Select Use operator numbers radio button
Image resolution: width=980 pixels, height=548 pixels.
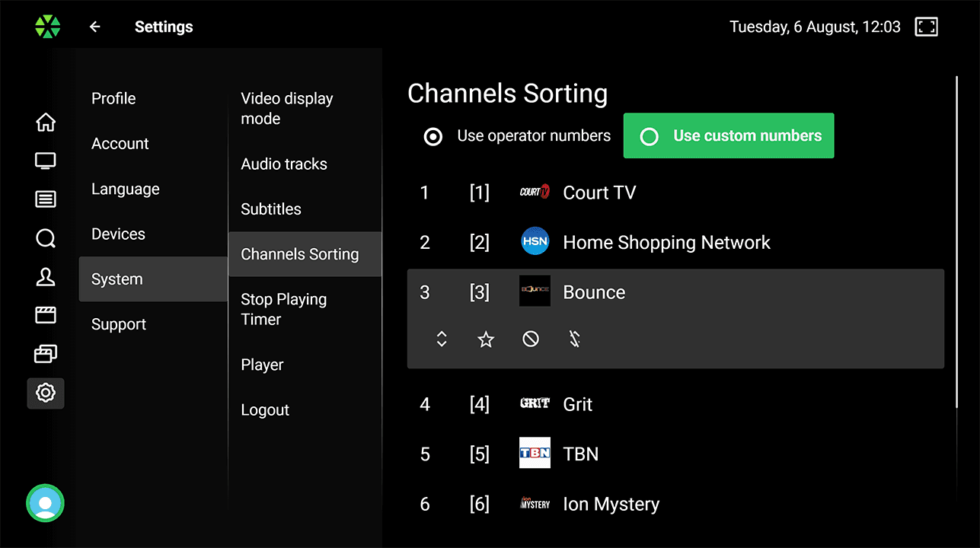pos(433,137)
